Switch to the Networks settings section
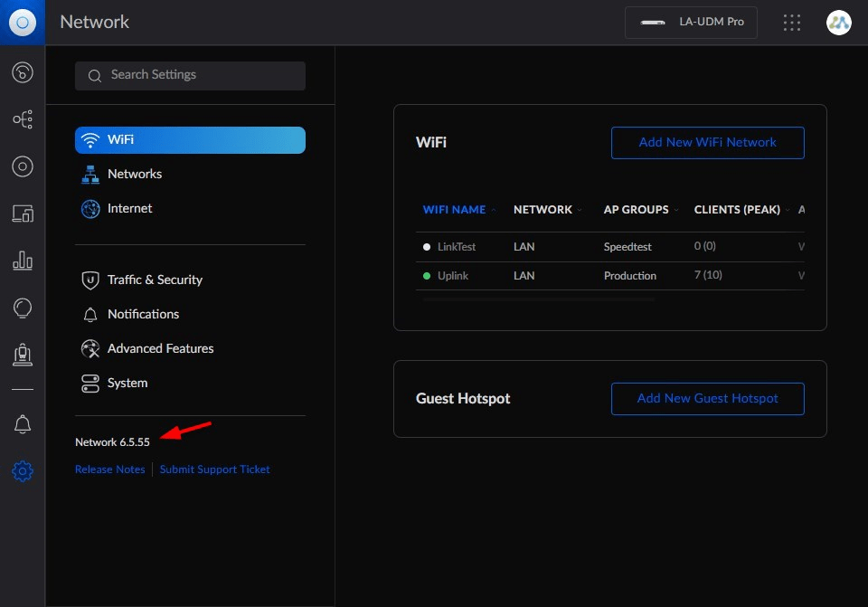This screenshot has width=868, height=607. pyautogui.click(x=133, y=174)
